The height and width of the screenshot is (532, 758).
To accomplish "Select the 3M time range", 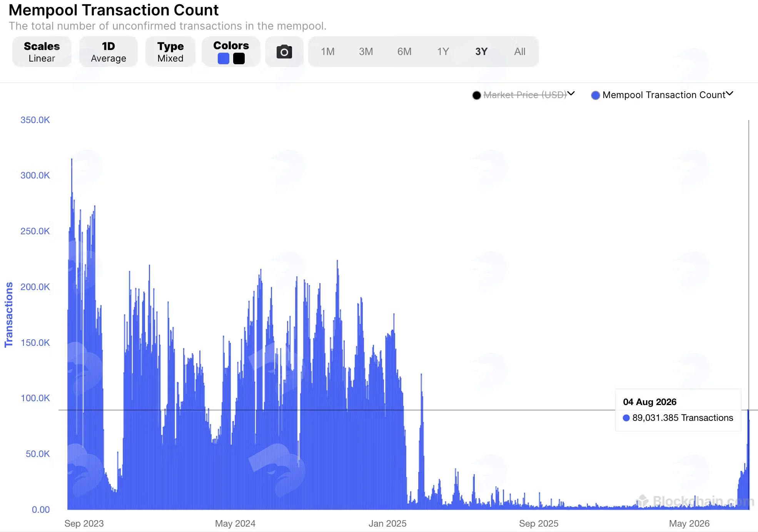I will (x=366, y=52).
